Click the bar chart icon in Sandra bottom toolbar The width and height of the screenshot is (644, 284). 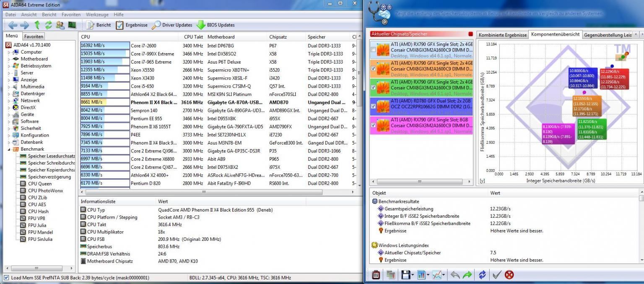coord(421,275)
